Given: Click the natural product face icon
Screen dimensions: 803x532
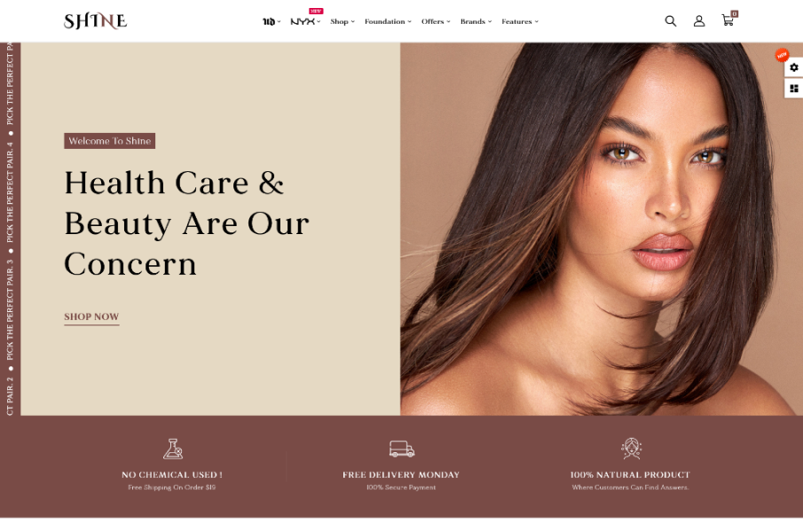Looking at the screenshot, I should pos(631,448).
